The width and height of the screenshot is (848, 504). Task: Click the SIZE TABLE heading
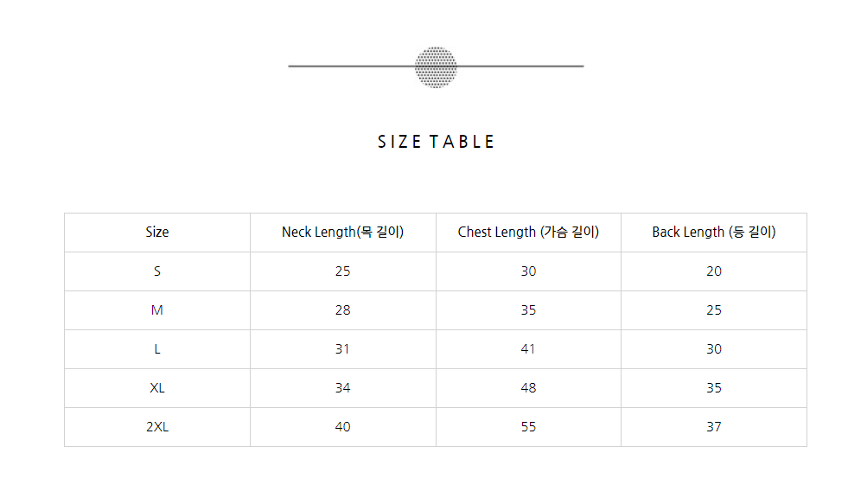coord(436,142)
